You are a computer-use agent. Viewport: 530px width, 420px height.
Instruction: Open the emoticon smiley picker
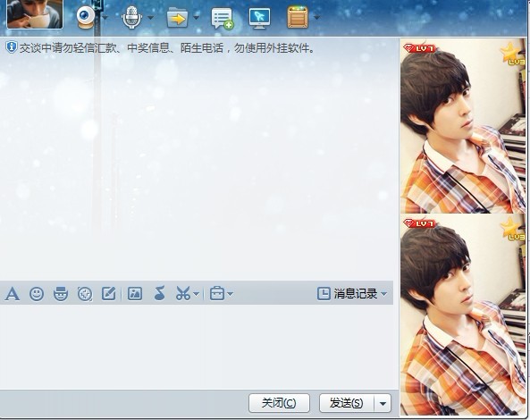coord(37,294)
